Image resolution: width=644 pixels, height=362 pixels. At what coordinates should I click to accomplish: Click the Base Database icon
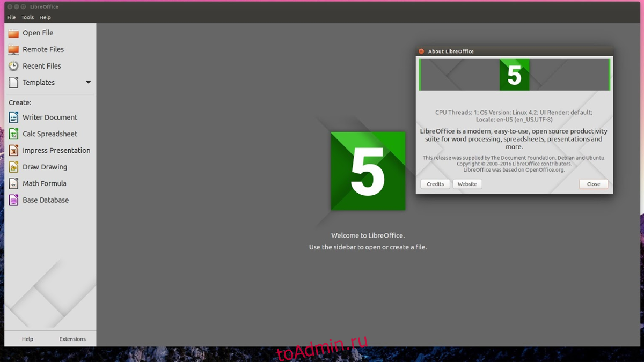coord(13,200)
